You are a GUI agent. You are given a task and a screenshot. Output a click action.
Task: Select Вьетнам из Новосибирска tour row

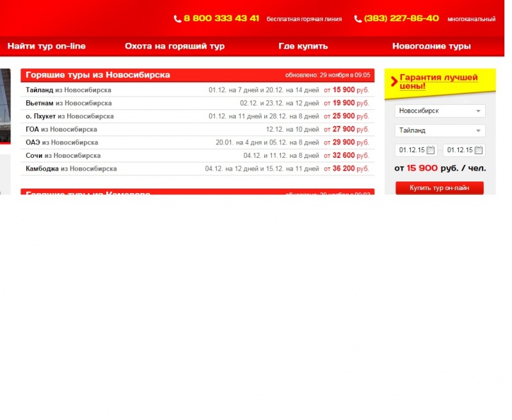tap(198, 103)
